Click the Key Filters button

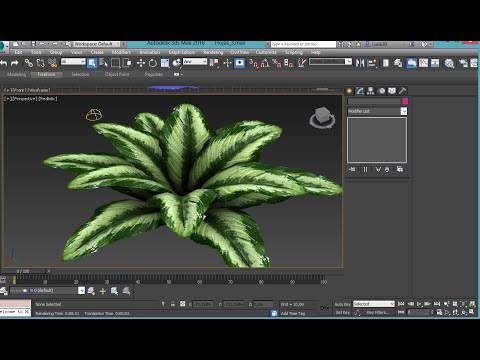tap(378, 312)
